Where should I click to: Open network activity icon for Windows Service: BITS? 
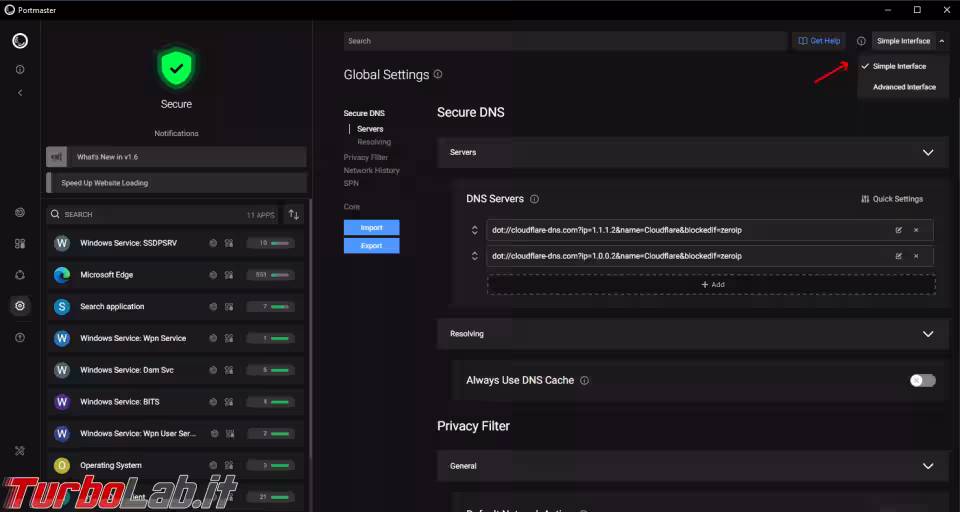213,402
